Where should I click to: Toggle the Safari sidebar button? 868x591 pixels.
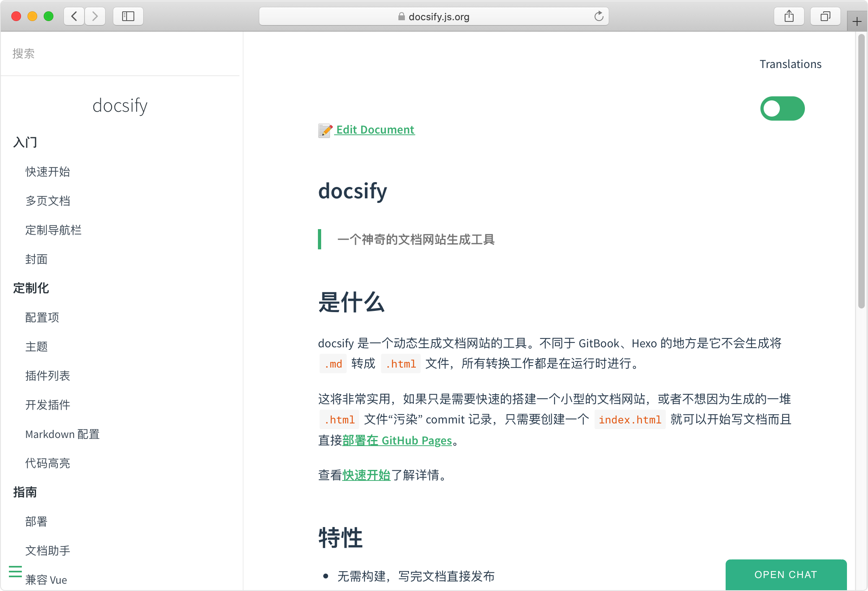click(128, 16)
